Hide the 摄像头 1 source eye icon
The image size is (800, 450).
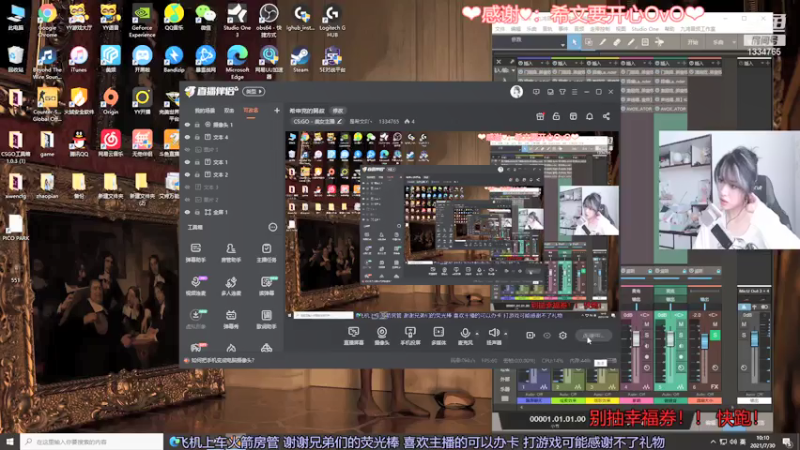click(x=187, y=124)
